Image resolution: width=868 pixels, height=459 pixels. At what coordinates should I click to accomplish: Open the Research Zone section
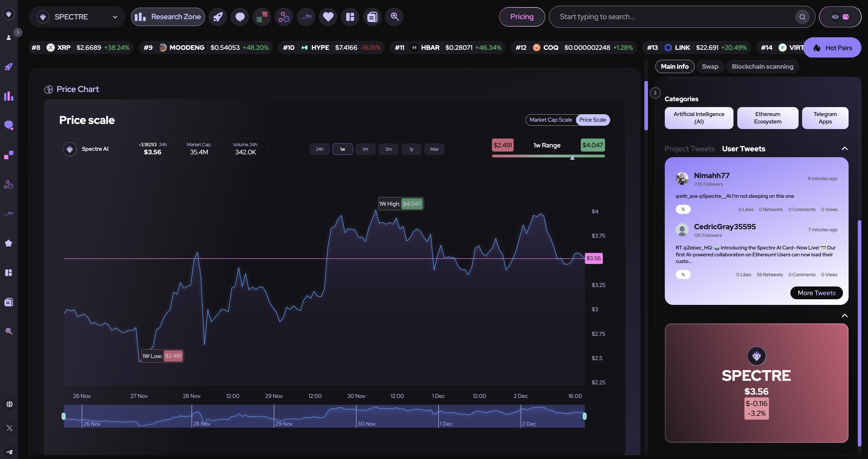168,17
